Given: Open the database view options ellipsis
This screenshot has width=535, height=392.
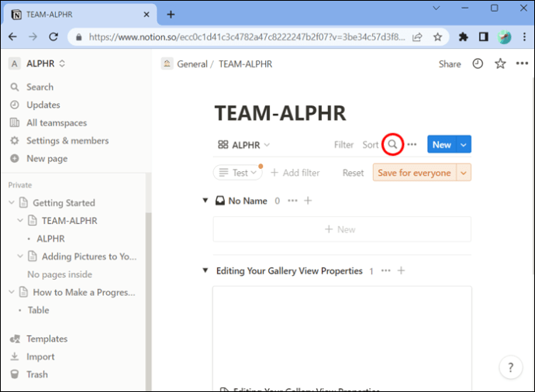Looking at the screenshot, I should (x=412, y=145).
